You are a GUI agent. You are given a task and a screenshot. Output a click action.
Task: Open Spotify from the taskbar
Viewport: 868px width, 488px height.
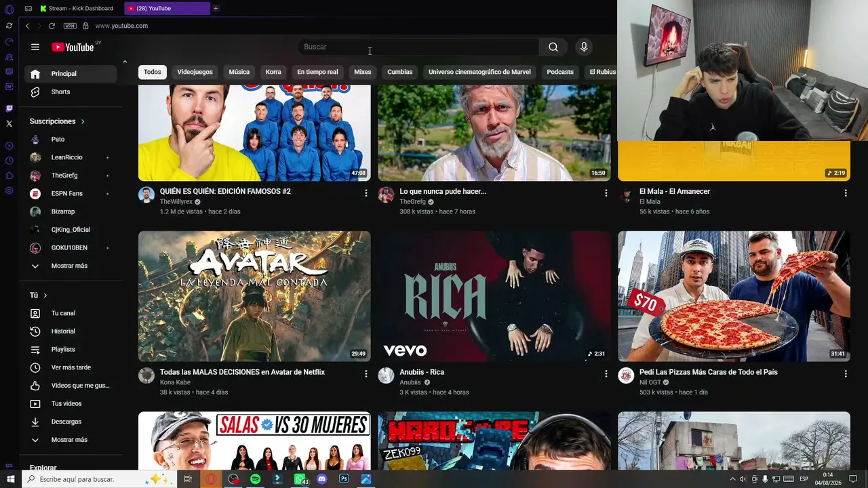click(256, 479)
